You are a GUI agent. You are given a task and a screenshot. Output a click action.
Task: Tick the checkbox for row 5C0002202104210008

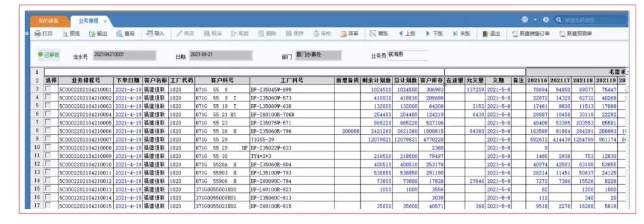pos(48,148)
